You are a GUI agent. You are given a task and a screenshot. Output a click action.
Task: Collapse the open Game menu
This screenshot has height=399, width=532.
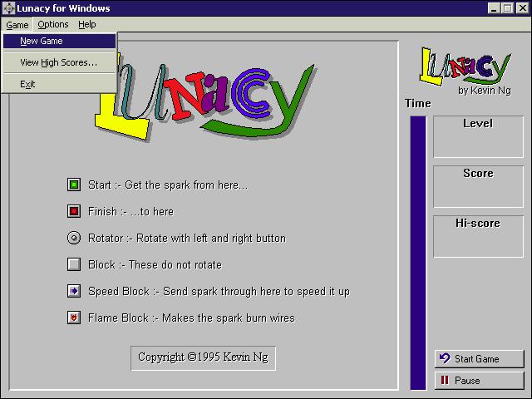click(x=17, y=25)
